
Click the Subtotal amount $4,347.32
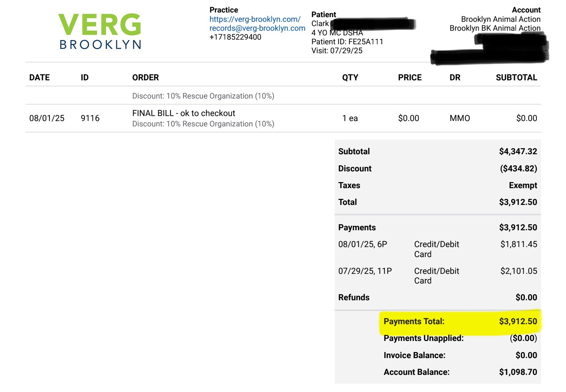[x=518, y=151]
